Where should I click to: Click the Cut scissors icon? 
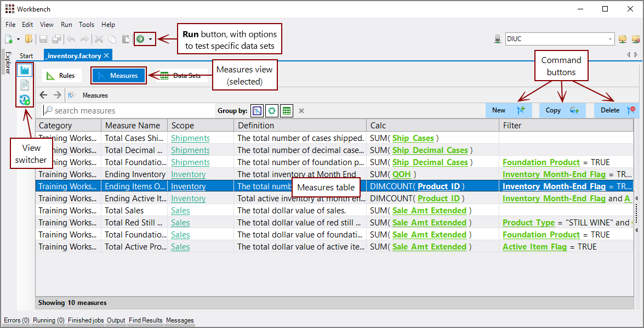(x=99, y=39)
